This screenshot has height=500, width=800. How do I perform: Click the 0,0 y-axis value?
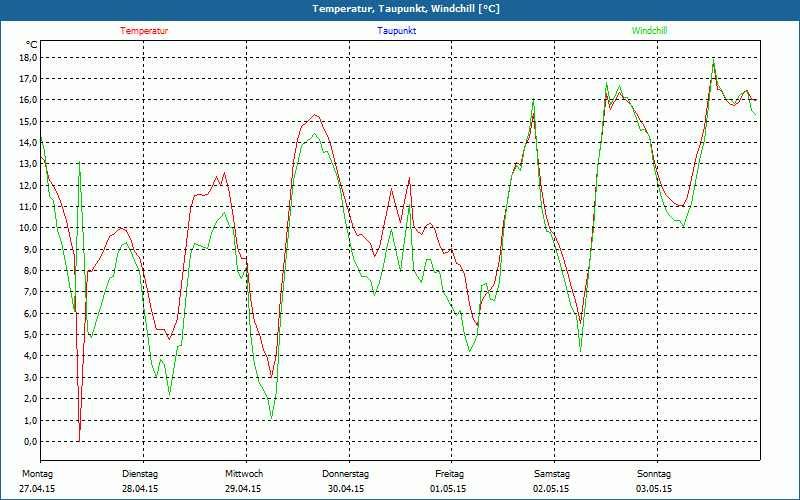coord(32,441)
